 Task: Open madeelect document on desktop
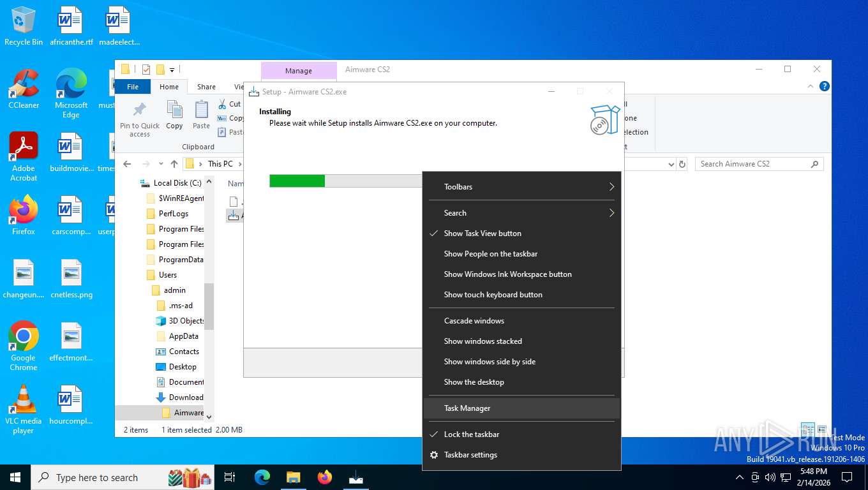pos(119,26)
